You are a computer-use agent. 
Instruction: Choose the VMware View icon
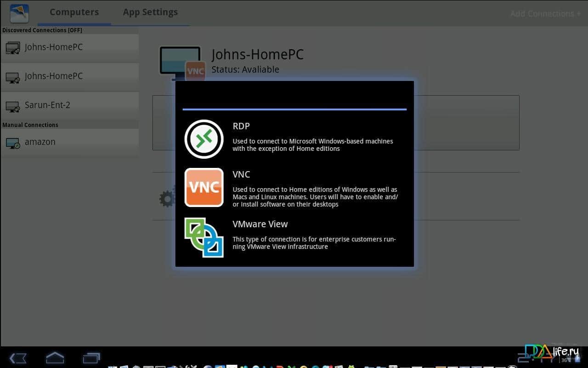pyautogui.click(x=204, y=237)
